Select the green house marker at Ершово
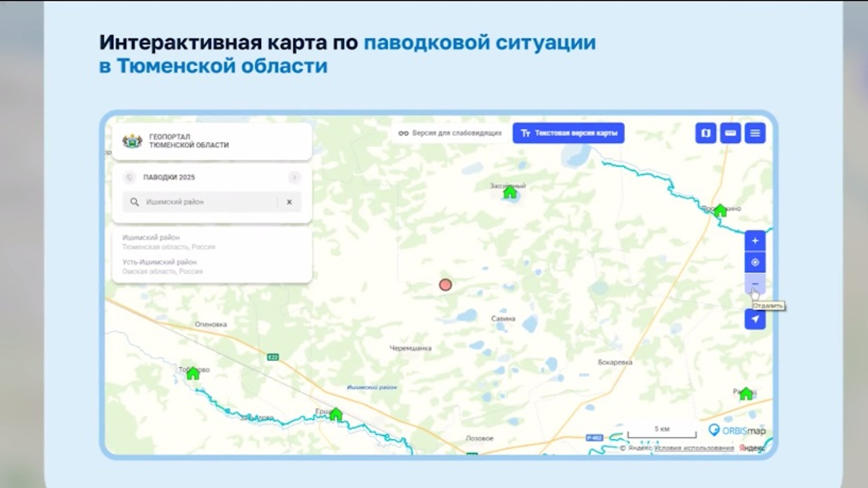 [336, 414]
